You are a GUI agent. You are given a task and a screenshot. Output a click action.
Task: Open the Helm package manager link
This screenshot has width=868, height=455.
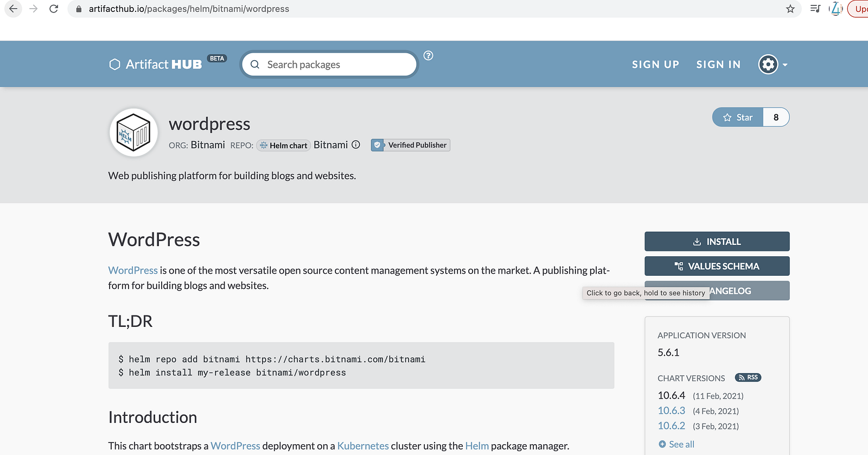[x=477, y=446]
